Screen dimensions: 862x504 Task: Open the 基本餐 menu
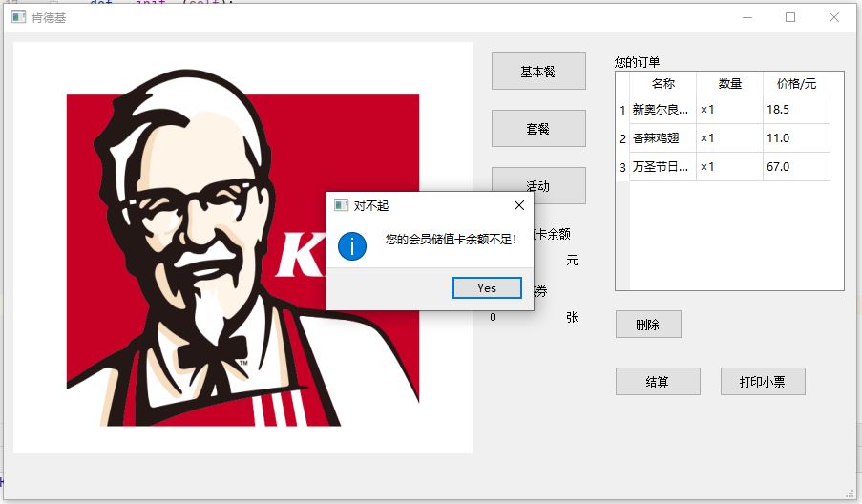pyautogui.click(x=538, y=72)
